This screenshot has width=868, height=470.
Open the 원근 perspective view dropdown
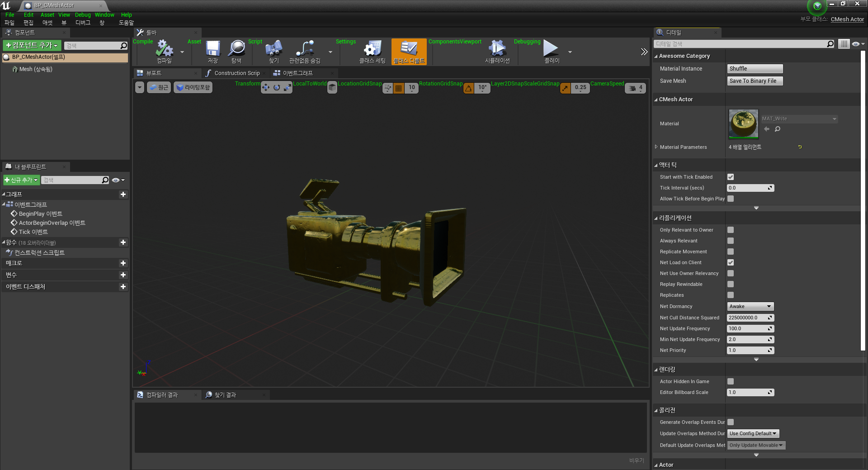tap(158, 87)
